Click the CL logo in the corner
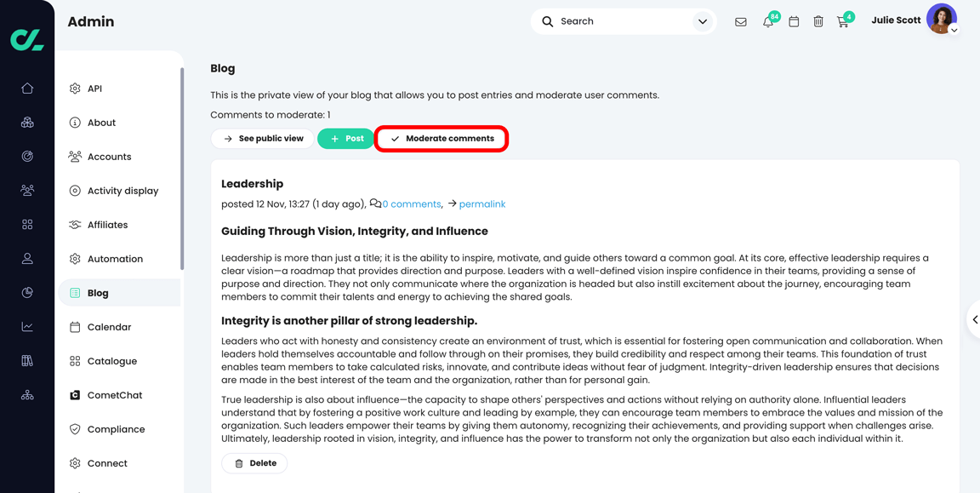 coord(26,40)
